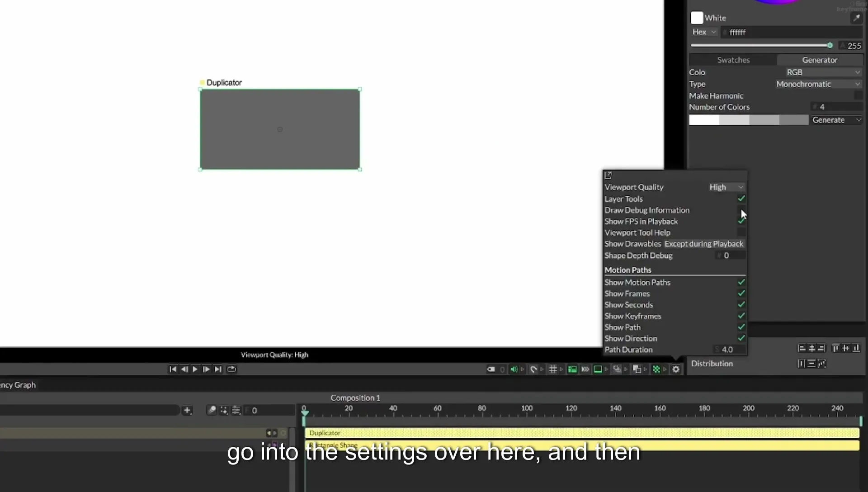This screenshot has width=868, height=492.
Task: Toggle Show Keyframes checkbox
Action: click(741, 316)
